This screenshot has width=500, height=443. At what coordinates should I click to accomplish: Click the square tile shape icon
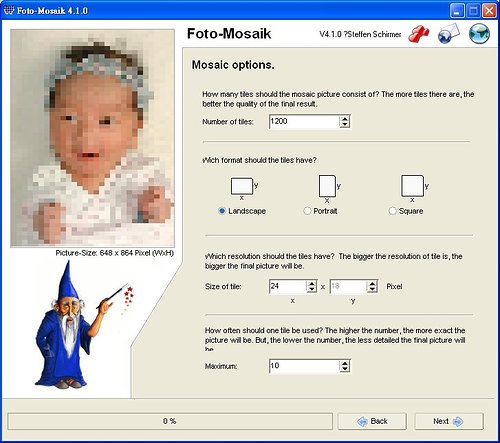pyautogui.click(x=412, y=186)
